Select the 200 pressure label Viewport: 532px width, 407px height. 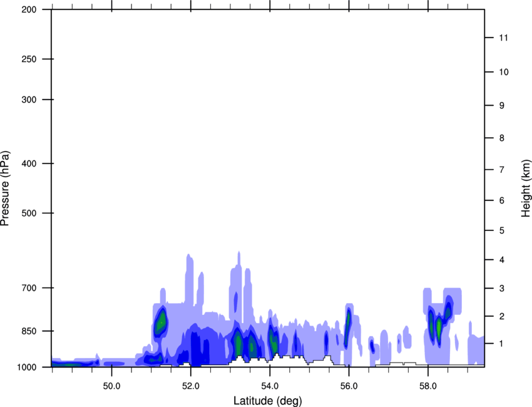coord(29,9)
